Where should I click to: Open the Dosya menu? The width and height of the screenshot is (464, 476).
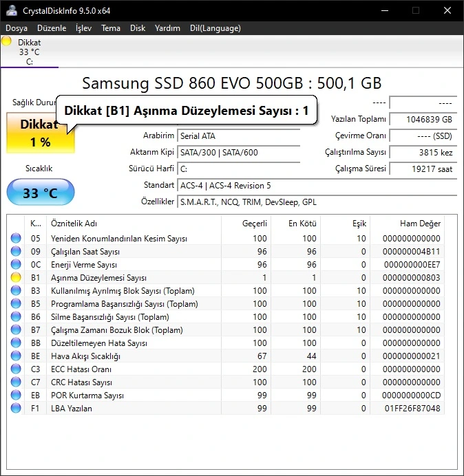(17, 28)
